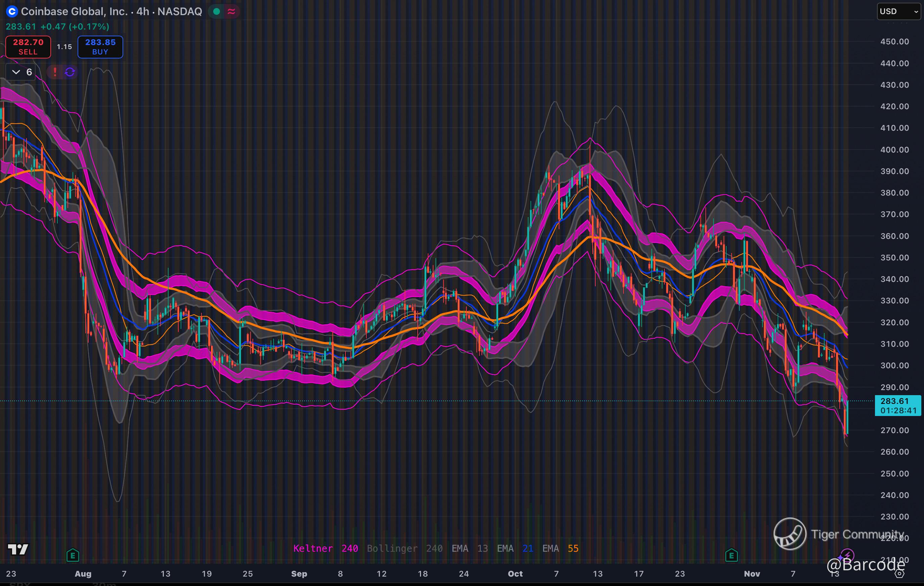
Task: Click the green market open status dot
Action: click(x=217, y=11)
